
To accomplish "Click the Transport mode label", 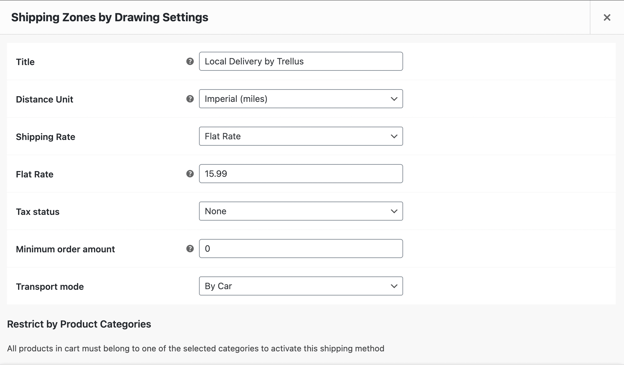I will point(50,287).
